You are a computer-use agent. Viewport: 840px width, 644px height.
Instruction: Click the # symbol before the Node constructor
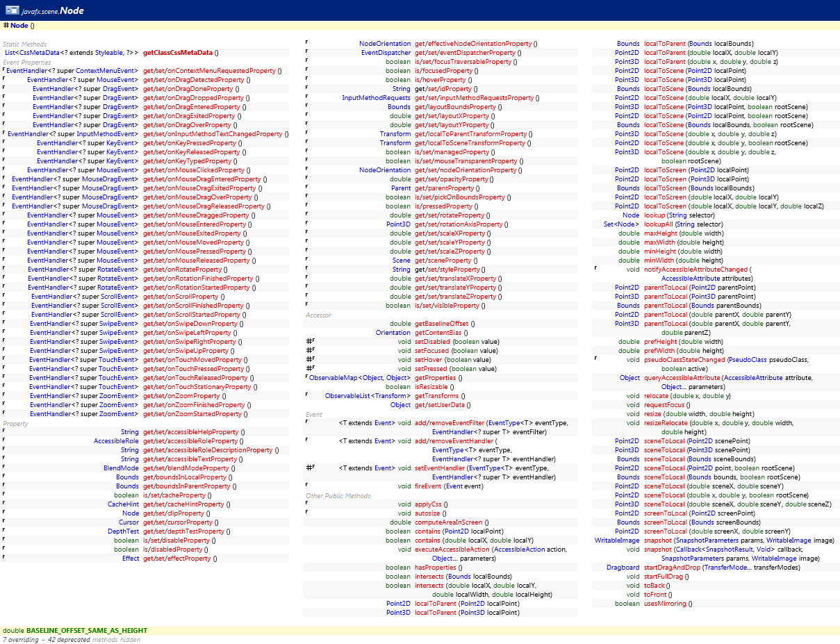[7, 24]
